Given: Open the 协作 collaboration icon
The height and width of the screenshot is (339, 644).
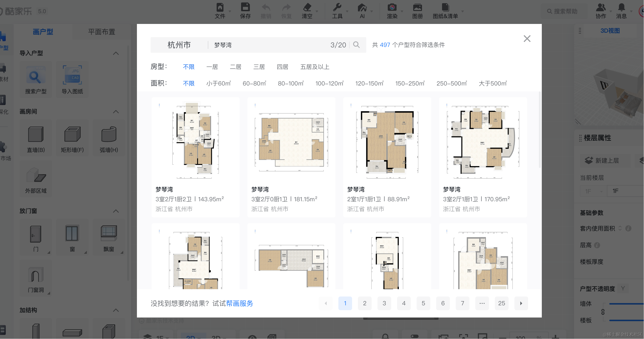Looking at the screenshot, I should (601, 8).
